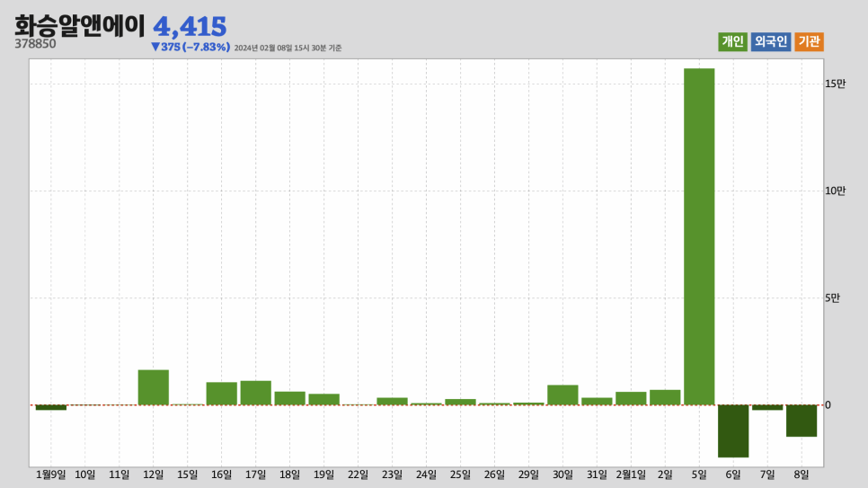The image size is (868, 488).
Task: Click the current price 4,415
Action: [190, 26]
